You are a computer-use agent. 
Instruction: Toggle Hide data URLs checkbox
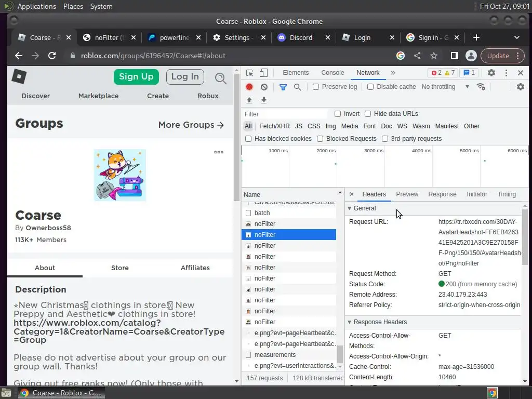coord(368,114)
